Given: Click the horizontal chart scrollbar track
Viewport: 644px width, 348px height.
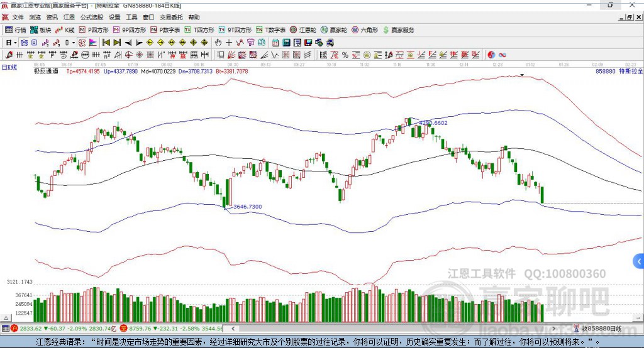Looking at the screenshot, I should [393, 329].
